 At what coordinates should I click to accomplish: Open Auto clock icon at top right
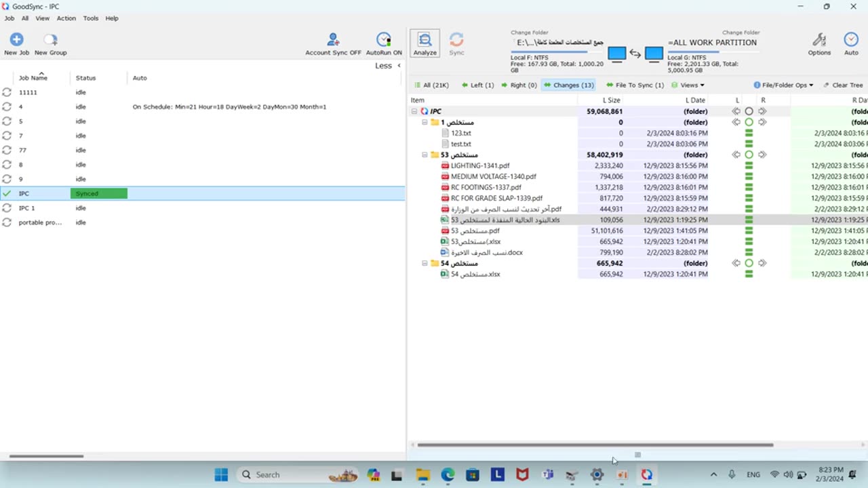tap(851, 39)
